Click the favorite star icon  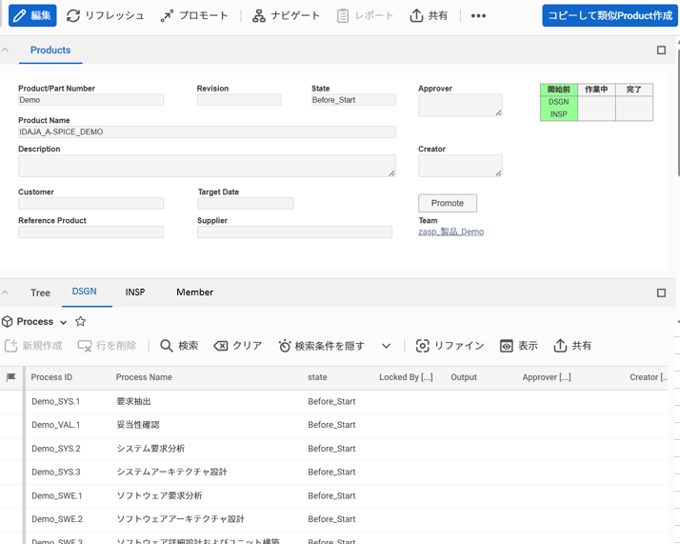pyautogui.click(x=80, y=321)
